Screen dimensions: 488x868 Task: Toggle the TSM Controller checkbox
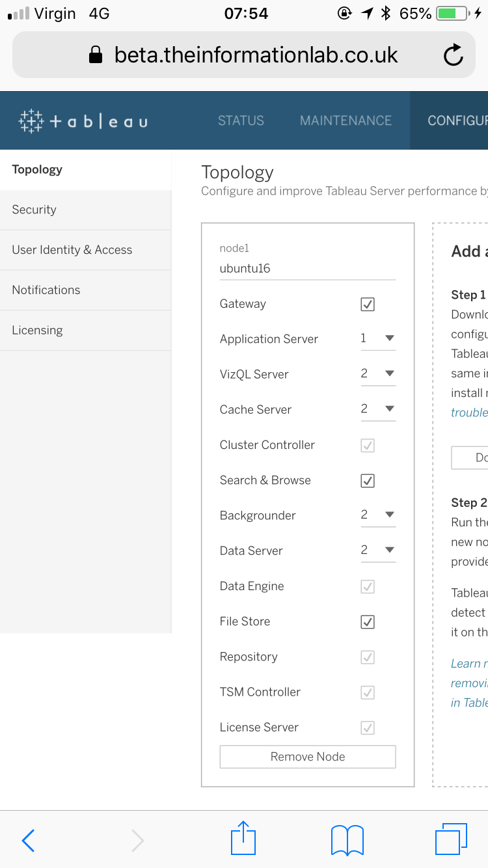coord(368,692)
